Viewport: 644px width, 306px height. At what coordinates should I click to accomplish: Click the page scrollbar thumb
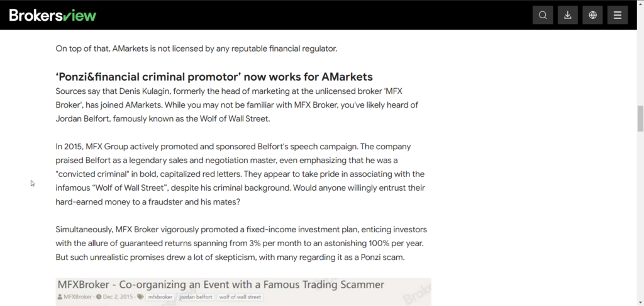tap(640, 118)
